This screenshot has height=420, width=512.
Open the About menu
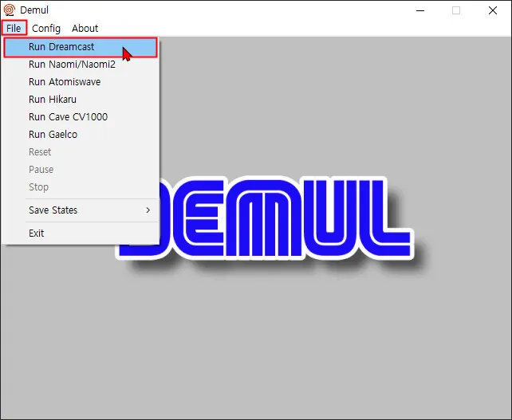tap(85, 29)
